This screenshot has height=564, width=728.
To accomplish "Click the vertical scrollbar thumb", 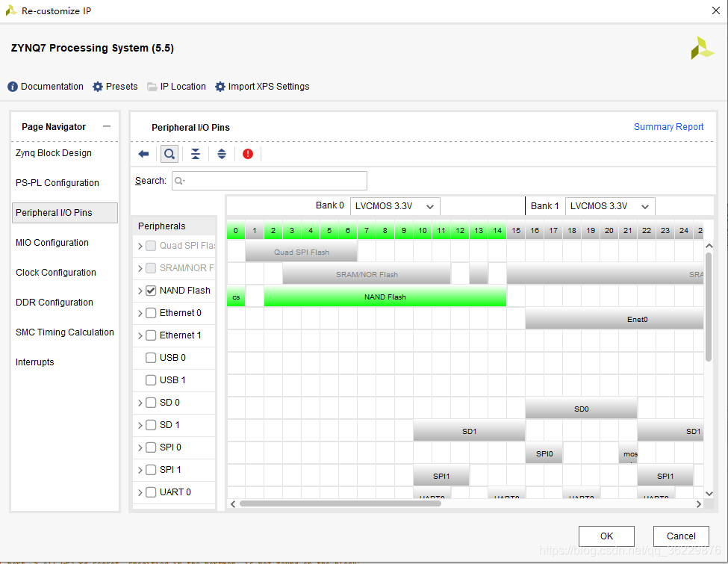I will [709, 306].
